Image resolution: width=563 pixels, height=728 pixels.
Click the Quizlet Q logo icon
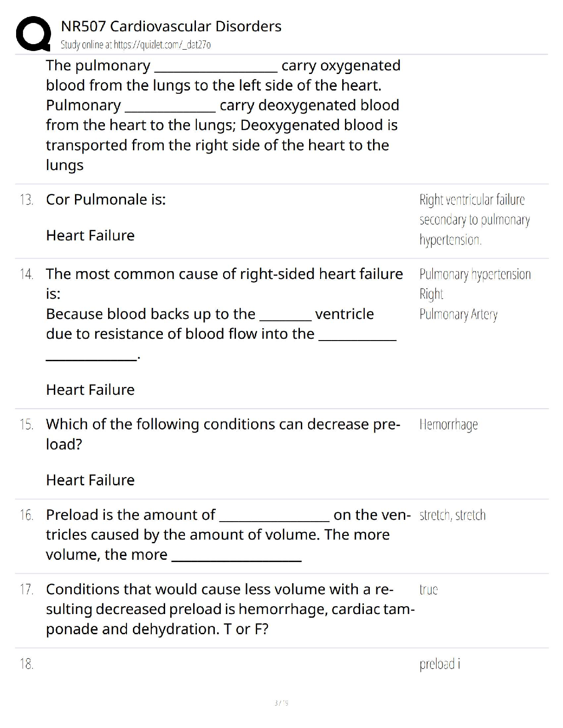coord(33,34)
